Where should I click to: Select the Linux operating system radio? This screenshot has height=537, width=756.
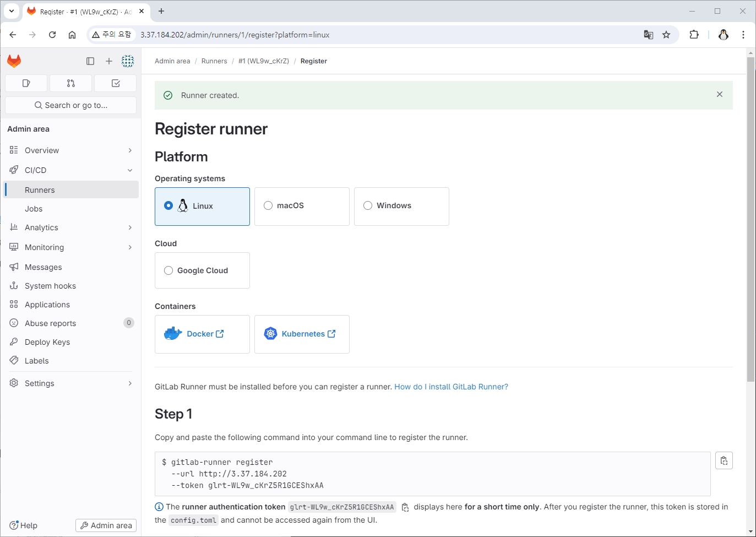(168, 205)
